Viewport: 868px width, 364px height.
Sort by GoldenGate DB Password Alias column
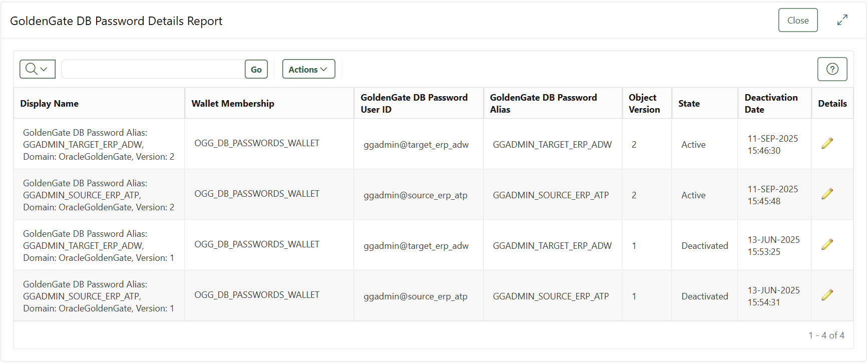point(543,103)
